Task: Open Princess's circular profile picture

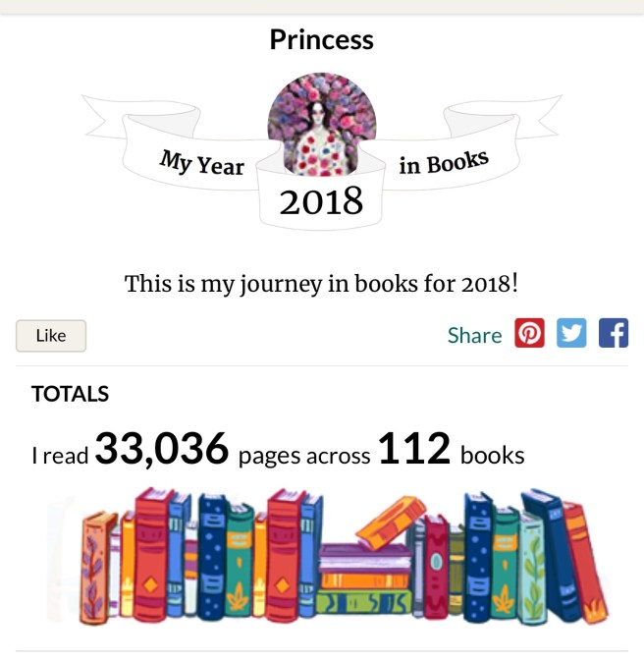Action: click(321, 123)
